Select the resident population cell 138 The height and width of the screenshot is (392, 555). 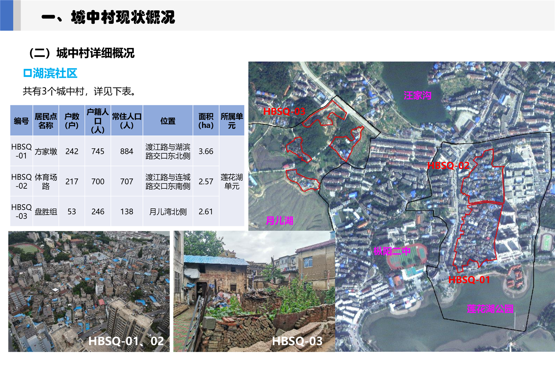(x=127, y=211)
